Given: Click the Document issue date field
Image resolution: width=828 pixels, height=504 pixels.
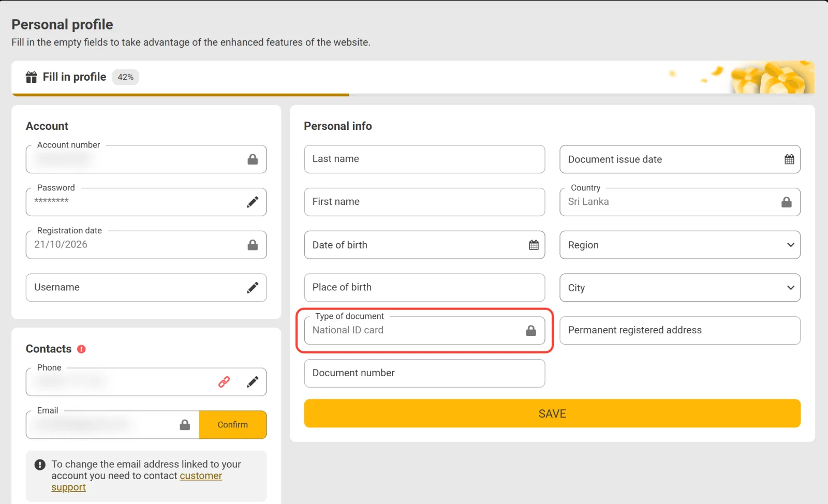Looking at the screenshot, I should (680, 159).
